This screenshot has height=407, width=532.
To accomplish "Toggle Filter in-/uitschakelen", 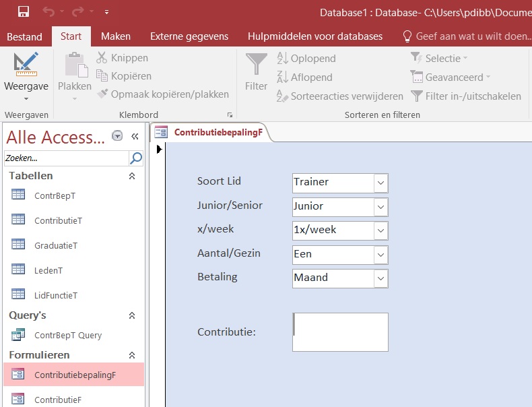I will point(466,96).
